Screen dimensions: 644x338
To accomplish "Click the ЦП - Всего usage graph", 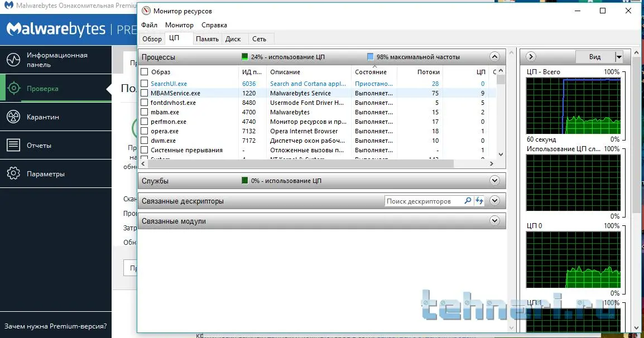I will 573,105.
